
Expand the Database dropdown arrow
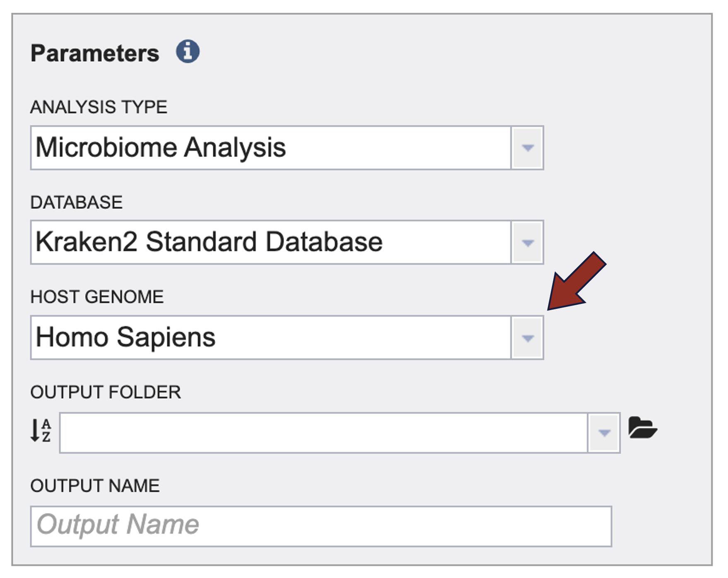coord(527,243)
